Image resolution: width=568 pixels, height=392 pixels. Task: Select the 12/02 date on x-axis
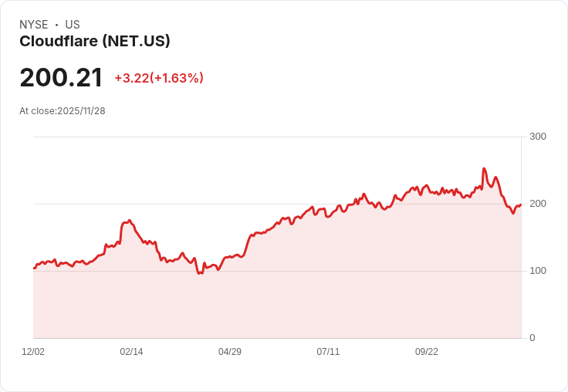pos(33,351)
